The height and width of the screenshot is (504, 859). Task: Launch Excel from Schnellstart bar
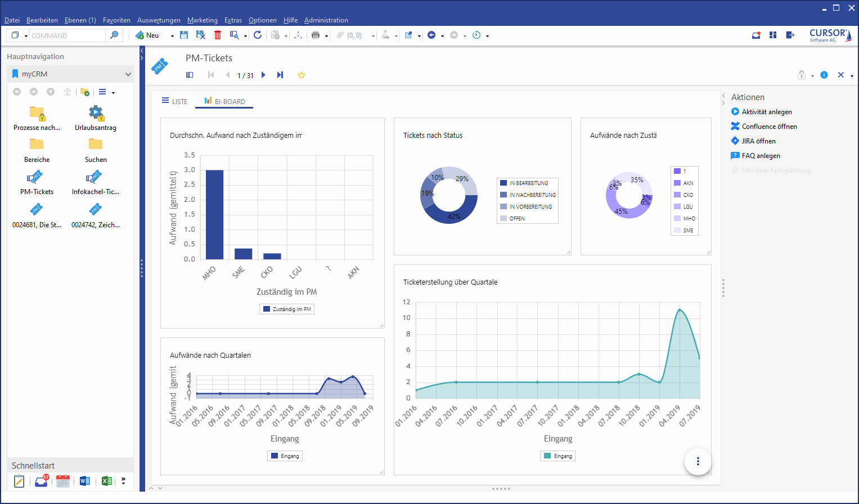pos(106,481)
